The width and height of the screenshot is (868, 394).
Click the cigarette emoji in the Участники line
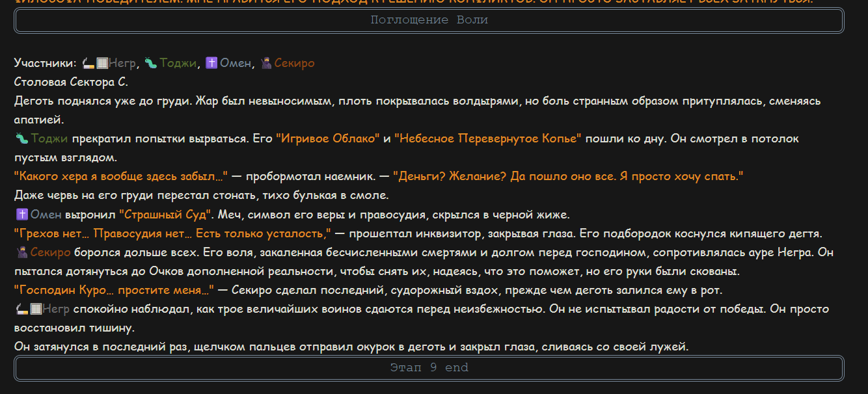[88, 63]
